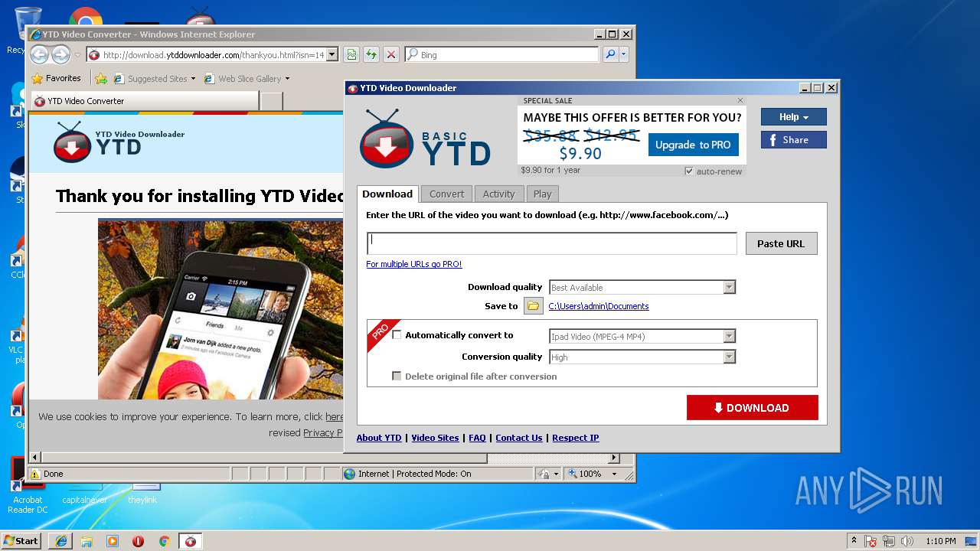The width and height of the screenshot is (980, 551).
Task: Select the YTD Video Converter browser tab
Action: click(145, 101)
